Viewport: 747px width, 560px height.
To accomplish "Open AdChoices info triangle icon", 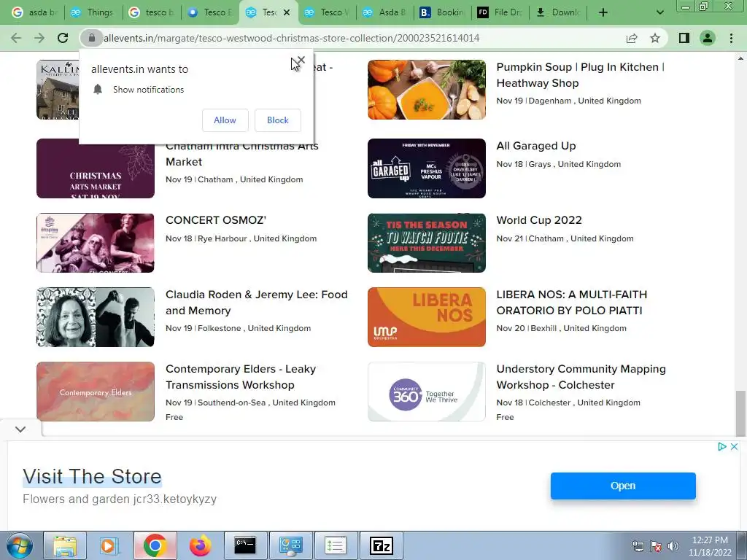I will click(722, 447).
